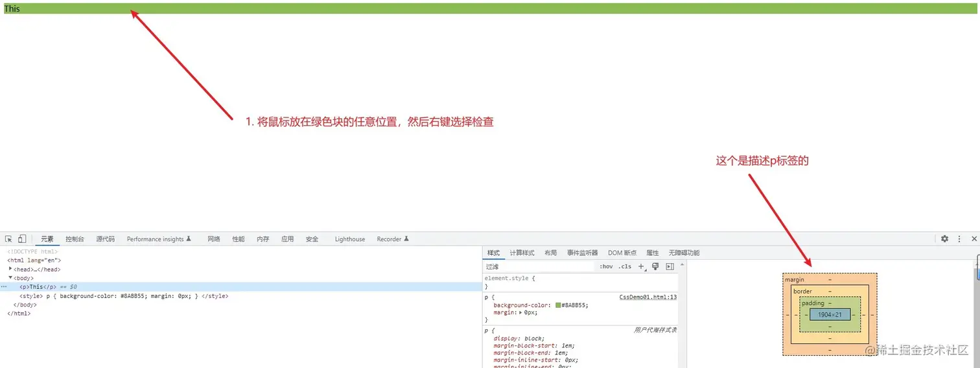Click the green This paragraph on page
The image size is (980, 368).
[489, 8]
